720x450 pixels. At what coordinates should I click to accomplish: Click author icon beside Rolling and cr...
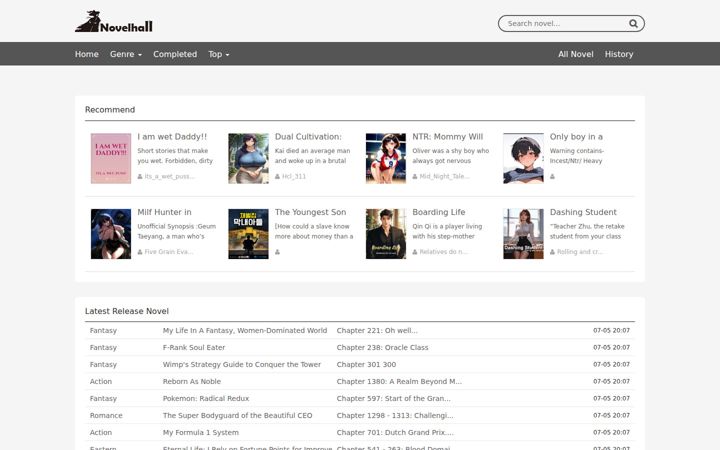(x=552, y=252)
